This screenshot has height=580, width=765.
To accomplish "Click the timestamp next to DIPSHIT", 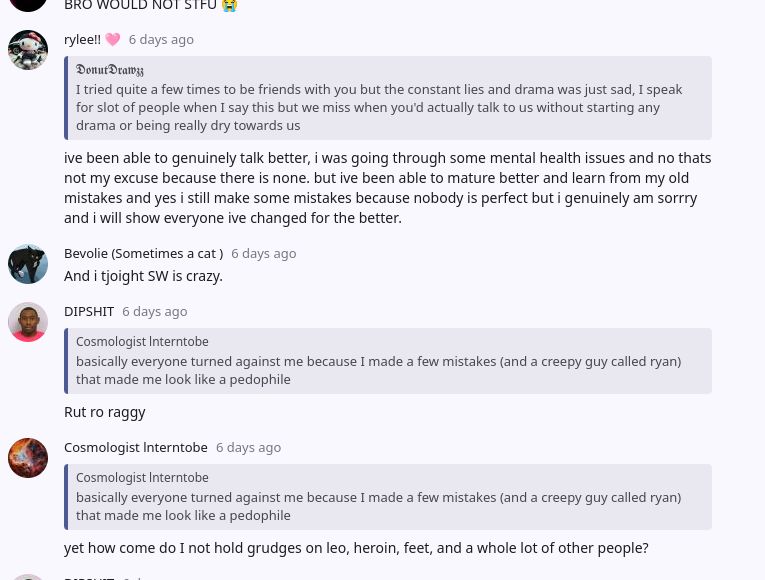I will click(x=155, y=312).
